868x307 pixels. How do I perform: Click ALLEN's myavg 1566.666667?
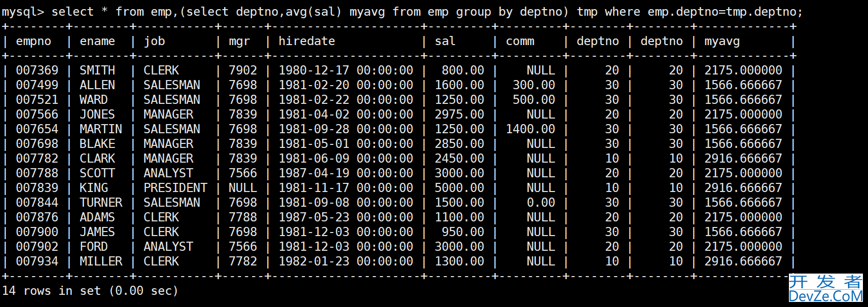coord(743,85)
